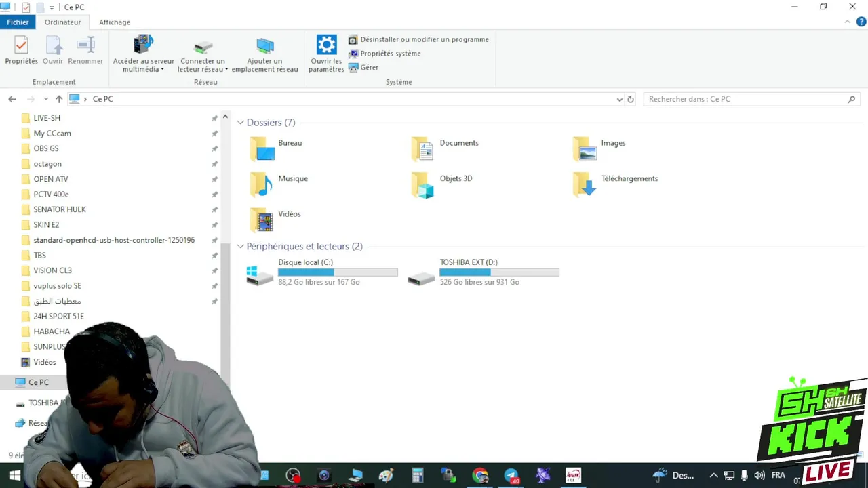The image size is (868, 488).
Task: Open the Fichier menu
Action: click(x=18, y=22)
